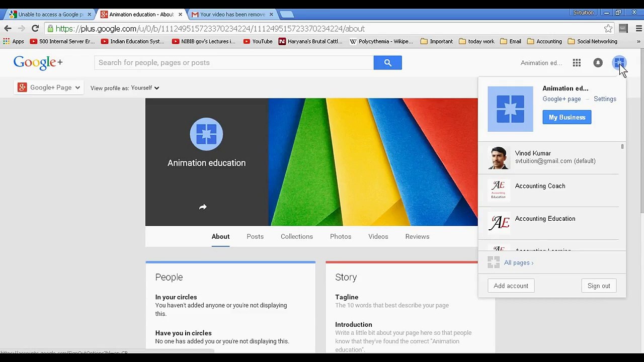This screenshot has height=362, width=644.
Task: Click the account avatar in the header
Action: [619, 63]
